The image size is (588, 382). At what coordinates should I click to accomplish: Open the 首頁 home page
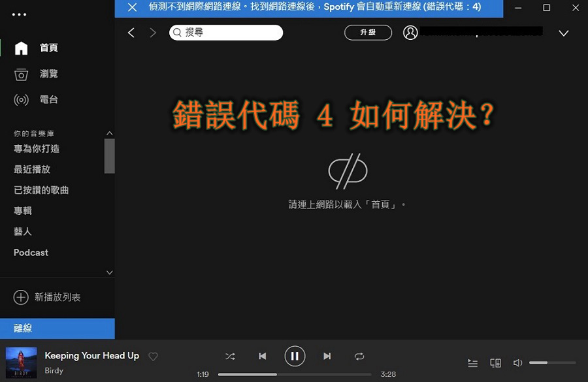[x=49, y=48]
